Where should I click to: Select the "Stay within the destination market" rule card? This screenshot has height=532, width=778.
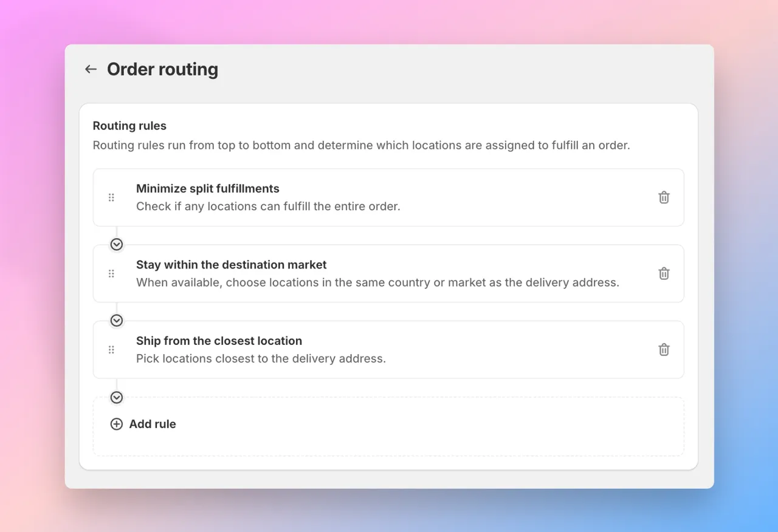click(388, 273)
